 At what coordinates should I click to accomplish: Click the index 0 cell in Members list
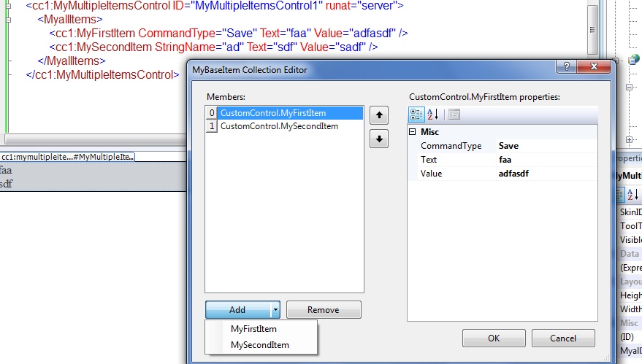coord(211,113)
